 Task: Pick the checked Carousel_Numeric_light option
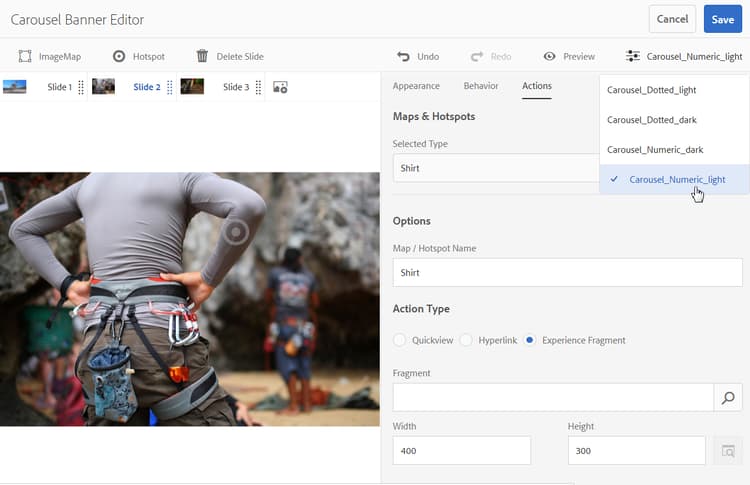click(674, 179)
